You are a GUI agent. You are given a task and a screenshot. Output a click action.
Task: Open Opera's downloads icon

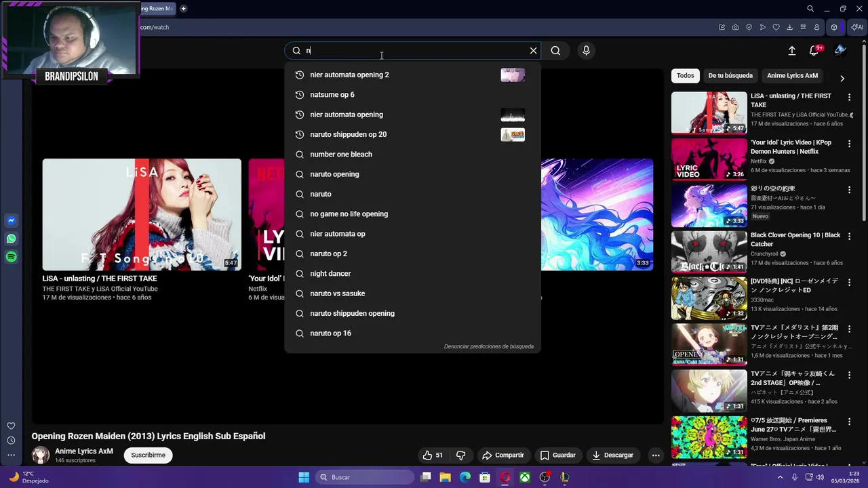pos(789,27)
